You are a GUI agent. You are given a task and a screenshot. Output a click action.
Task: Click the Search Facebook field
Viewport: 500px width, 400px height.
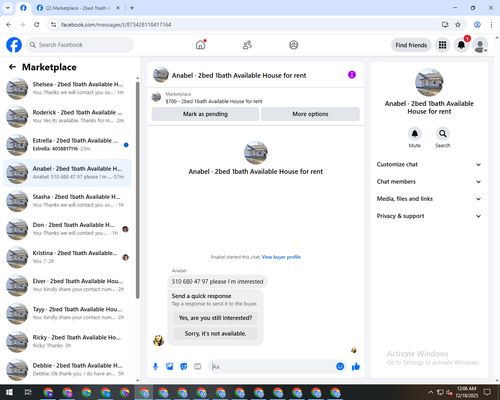(80, 45)
